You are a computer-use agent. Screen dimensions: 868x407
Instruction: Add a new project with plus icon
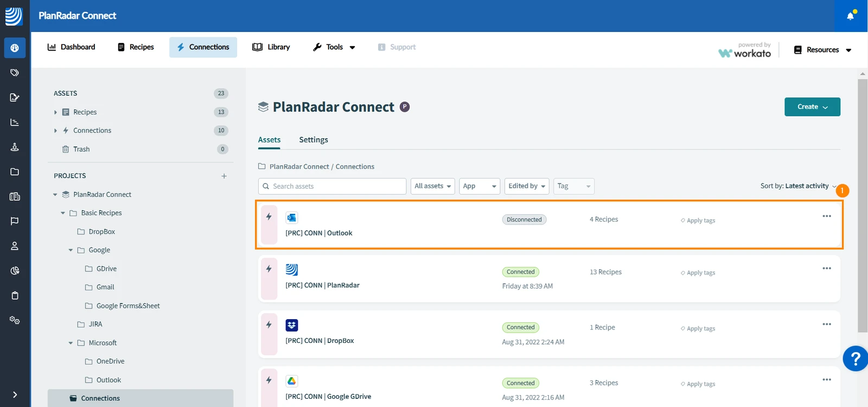click(224, 176)
